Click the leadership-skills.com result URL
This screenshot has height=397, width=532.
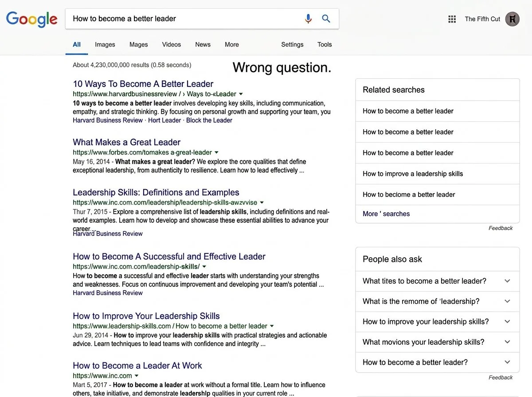coord(170,326)
